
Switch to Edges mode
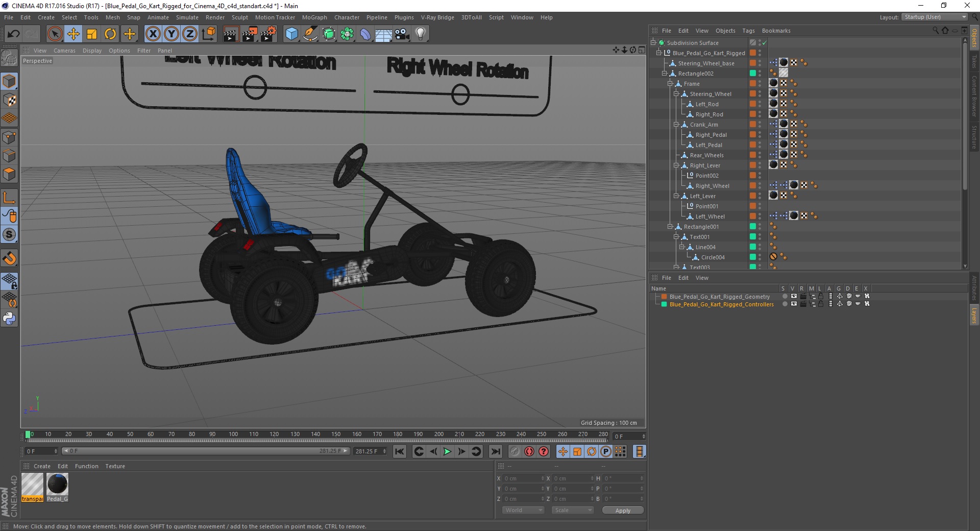point(9,155)
